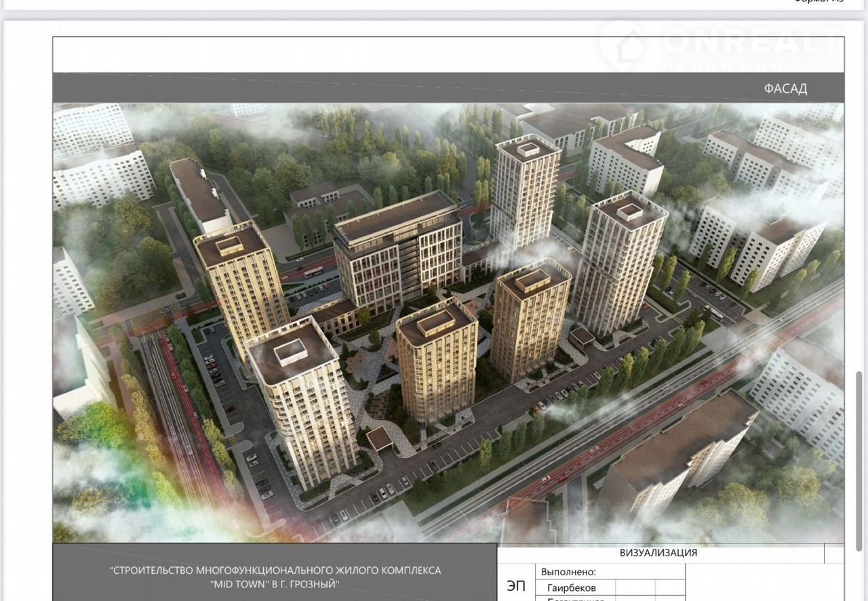Click the ЭП stamp cell
The image size is (868, 601).
[515, 586]
